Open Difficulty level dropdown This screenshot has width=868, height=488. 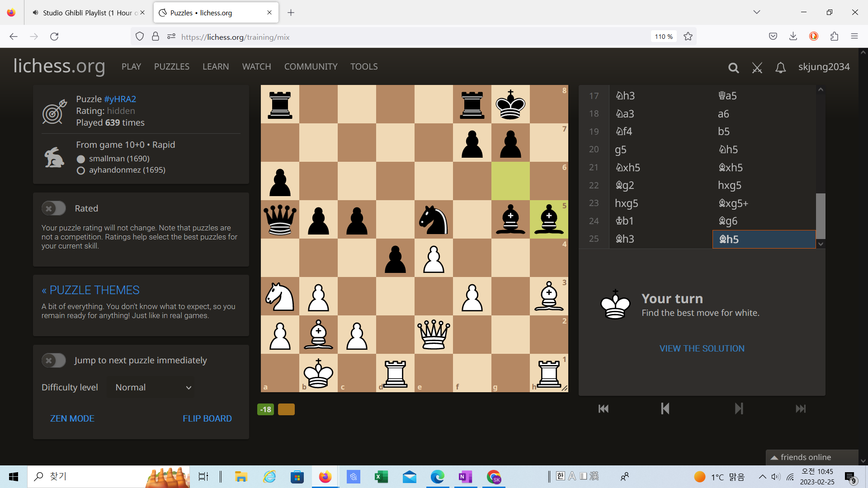pyautogui.click(x=151, y=387)
